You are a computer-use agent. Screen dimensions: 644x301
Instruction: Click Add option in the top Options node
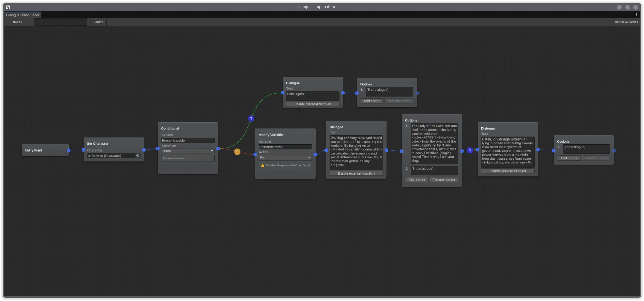point(372,101)
